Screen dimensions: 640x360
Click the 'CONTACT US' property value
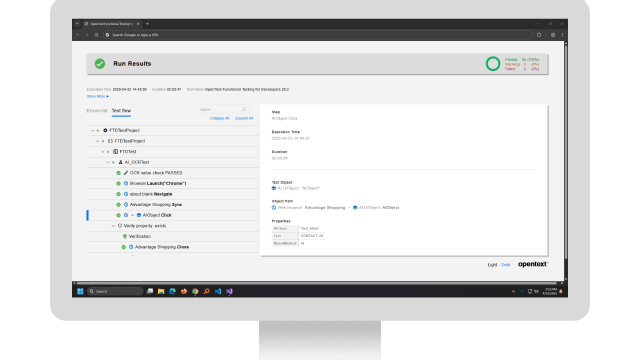[312, 236]
